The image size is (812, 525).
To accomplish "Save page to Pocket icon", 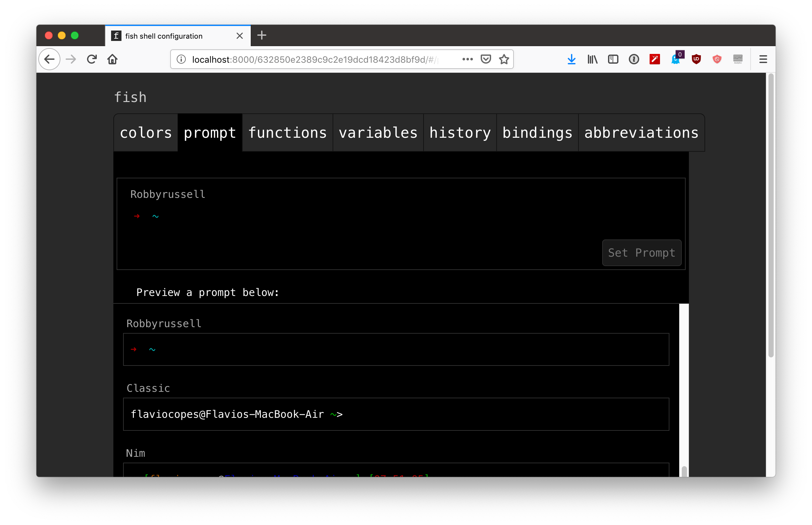I will [x=486, y=59].
